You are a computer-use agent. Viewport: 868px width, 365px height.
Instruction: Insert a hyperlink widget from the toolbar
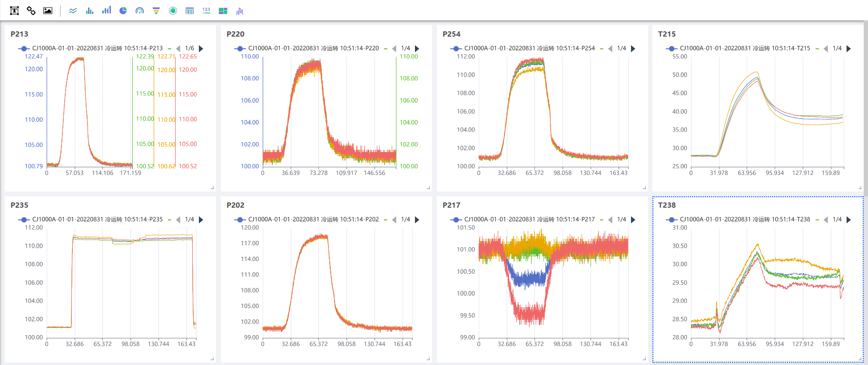(x=31, y=10)
